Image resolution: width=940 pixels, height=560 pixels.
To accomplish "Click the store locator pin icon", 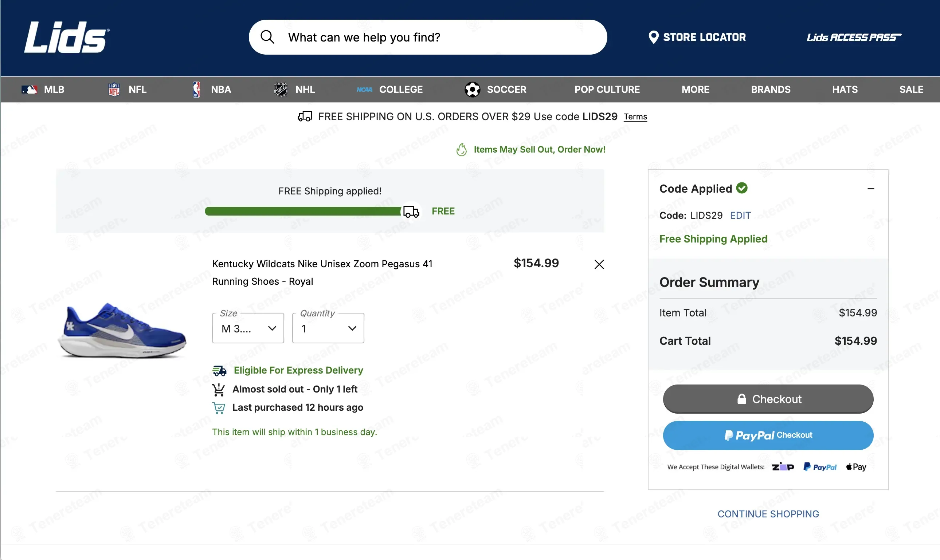I will (x=654, y=37).
